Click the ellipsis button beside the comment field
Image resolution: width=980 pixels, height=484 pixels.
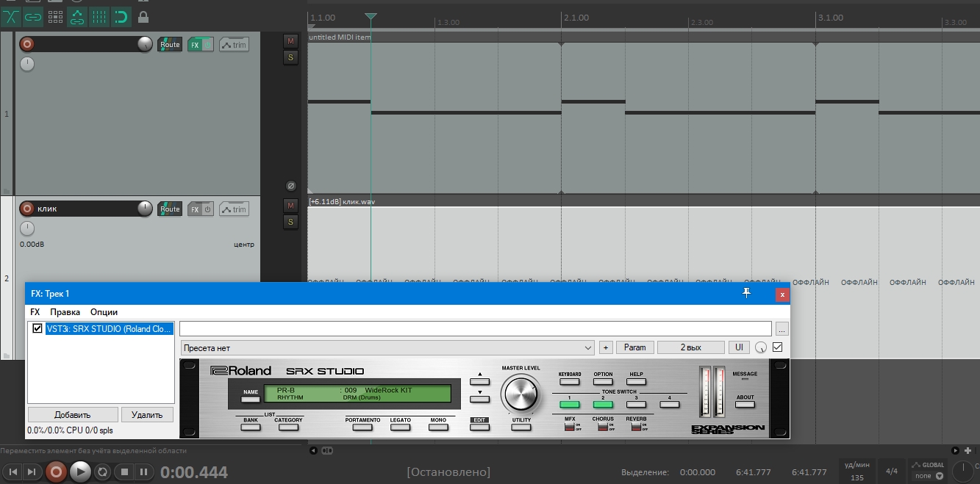[782, 328]
